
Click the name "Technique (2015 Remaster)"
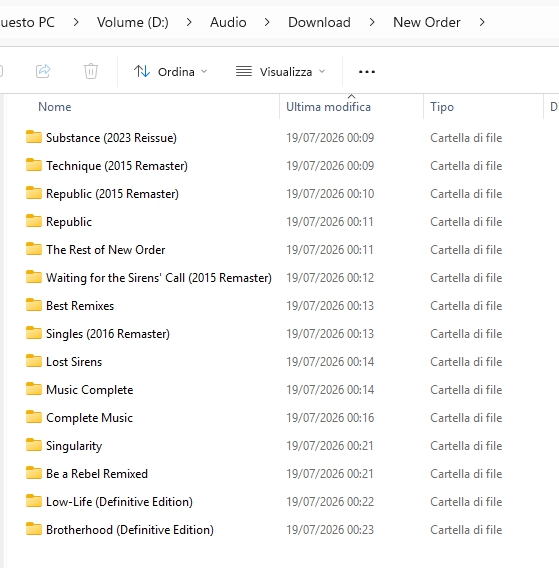(x=117, y=166)
